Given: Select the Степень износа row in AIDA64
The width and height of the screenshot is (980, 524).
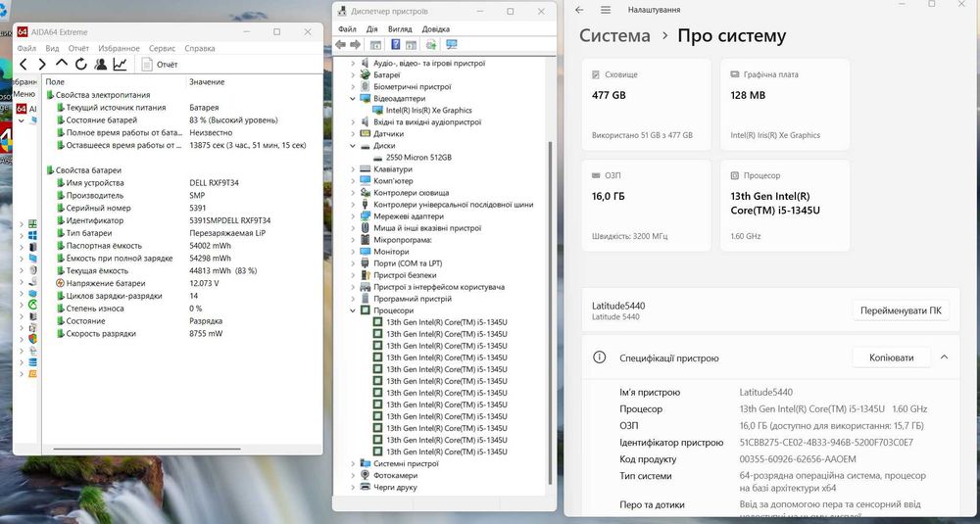Looking at the screenshot, I should (x=182, y=309).
